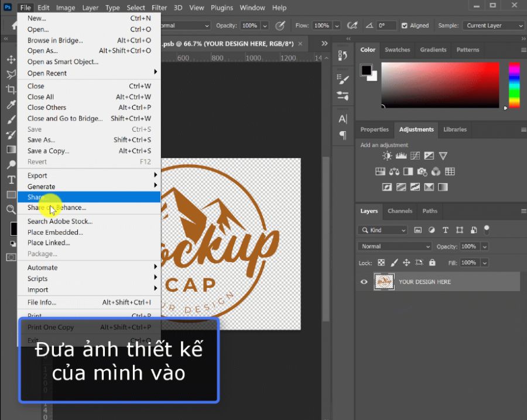Switch to the Paths tab
527x420 pixels.
[x=430, y=211]
